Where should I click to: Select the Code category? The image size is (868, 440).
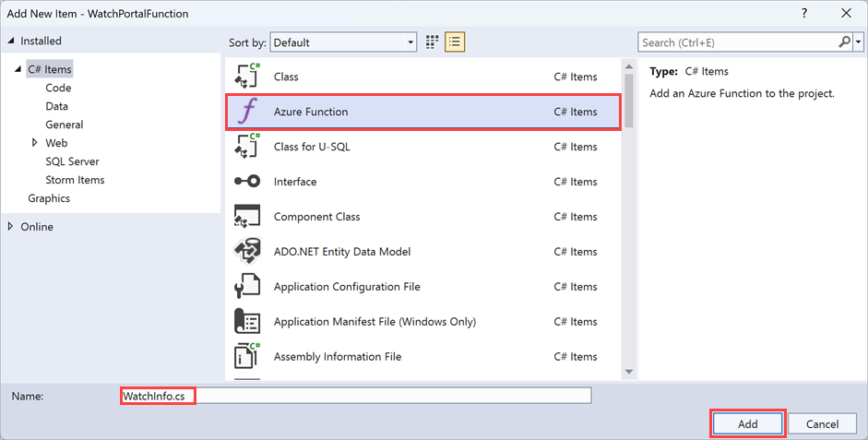click(x=58, y=88)
